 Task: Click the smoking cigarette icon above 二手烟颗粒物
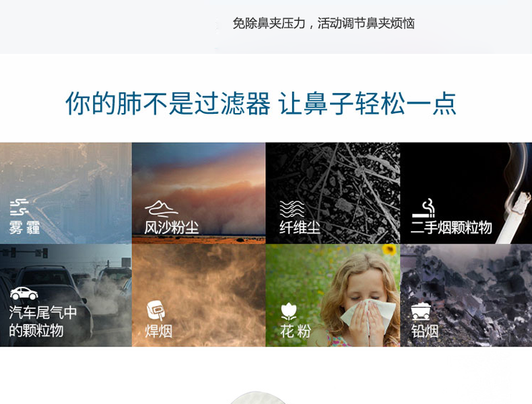point(423,208)
